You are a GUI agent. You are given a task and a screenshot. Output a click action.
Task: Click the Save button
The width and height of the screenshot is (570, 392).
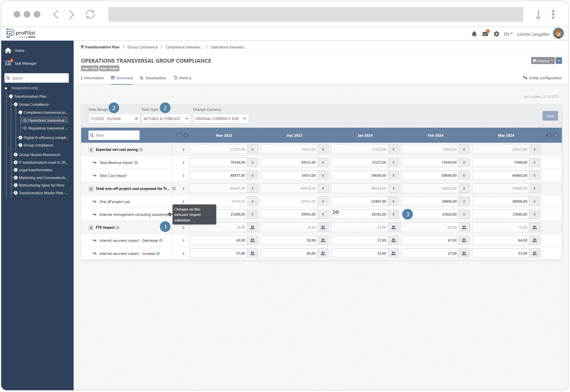[550, 116]
